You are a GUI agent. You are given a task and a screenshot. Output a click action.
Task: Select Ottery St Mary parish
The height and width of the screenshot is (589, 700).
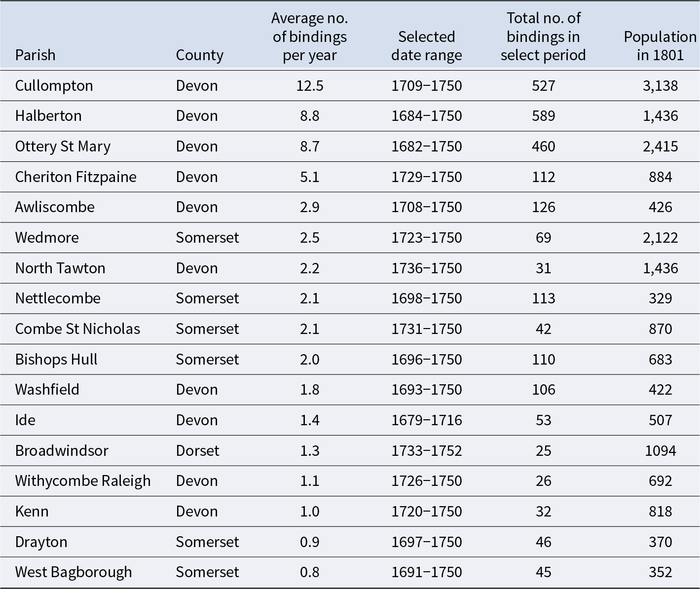point(63,147)
